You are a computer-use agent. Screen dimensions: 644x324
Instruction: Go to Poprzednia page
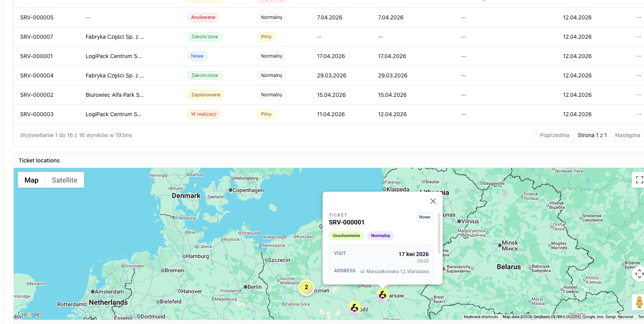(554, 135)
